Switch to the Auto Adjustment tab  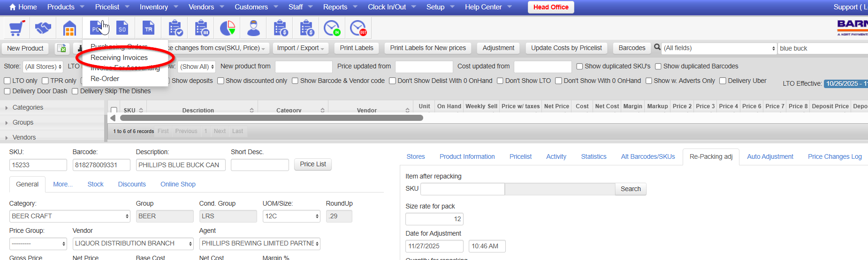[x=770, y=156]
